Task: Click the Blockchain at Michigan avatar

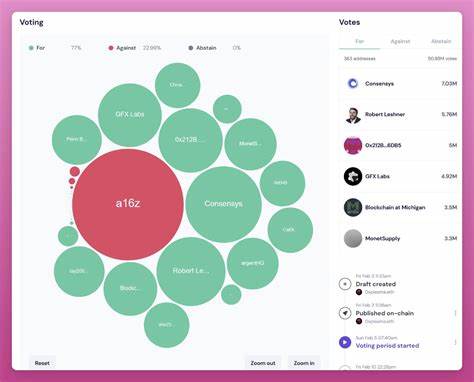Action: tap(353, 207)
